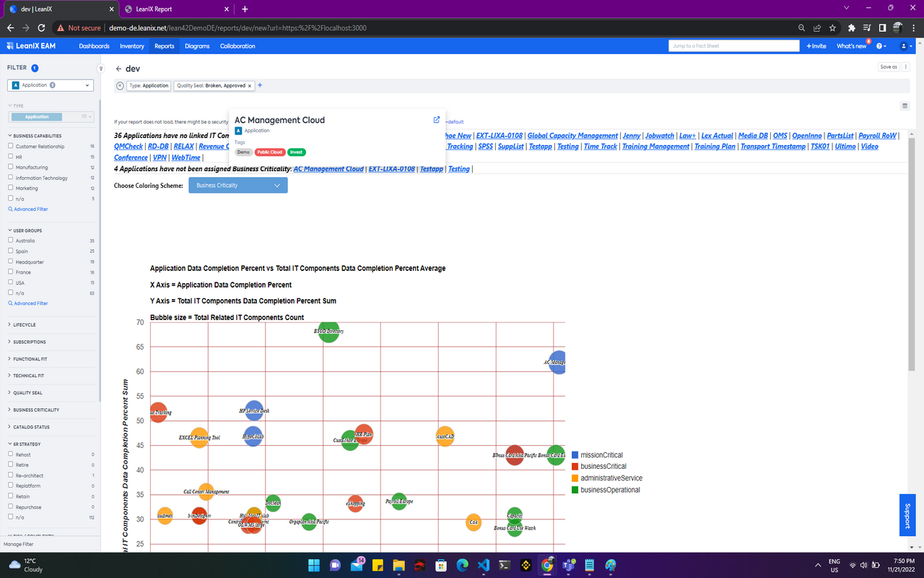Click the browser zoom magnifier icon
This screenshot has width=924, height=578.
802,27
